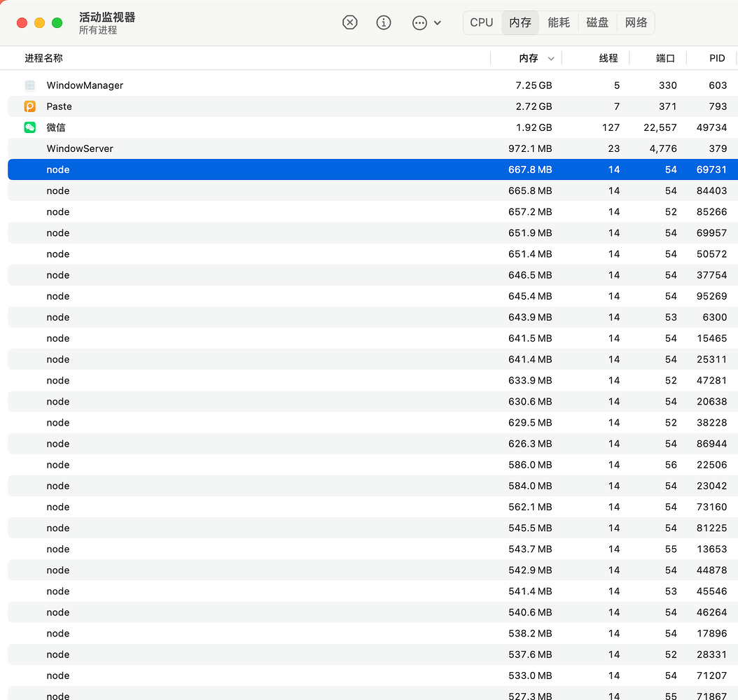
Task: Click the 所有进程 subtitle text
Action: click(98, 30)
